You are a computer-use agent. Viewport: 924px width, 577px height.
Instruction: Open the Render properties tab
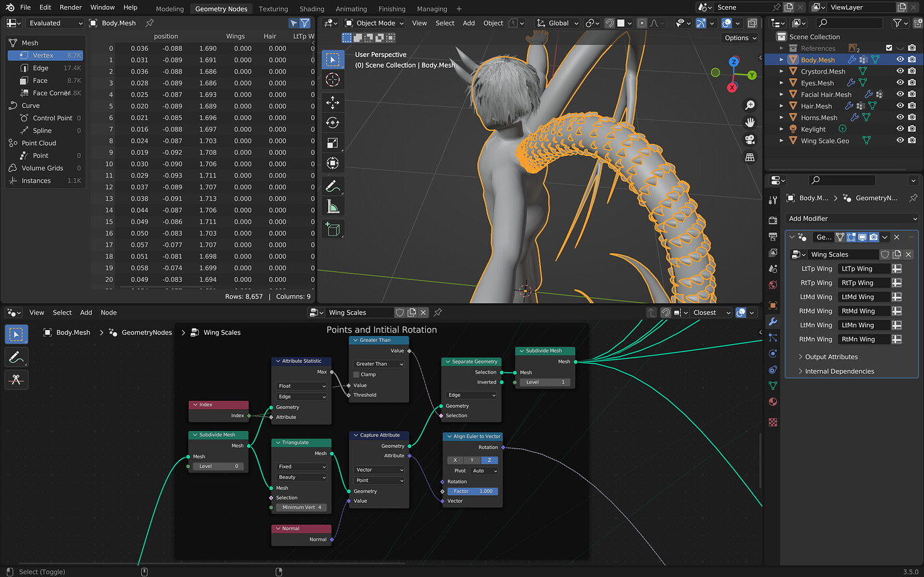(773, 220)
